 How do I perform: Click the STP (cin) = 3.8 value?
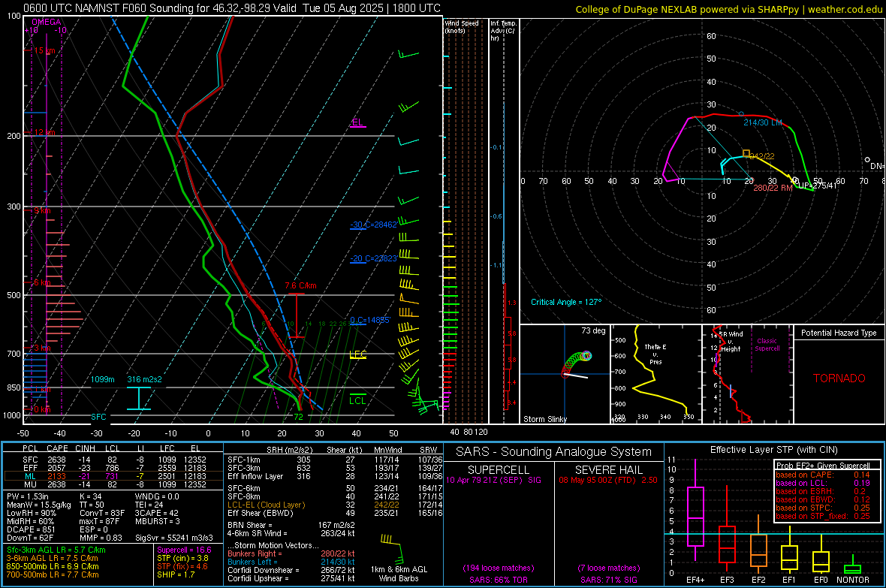coord(182,558)
